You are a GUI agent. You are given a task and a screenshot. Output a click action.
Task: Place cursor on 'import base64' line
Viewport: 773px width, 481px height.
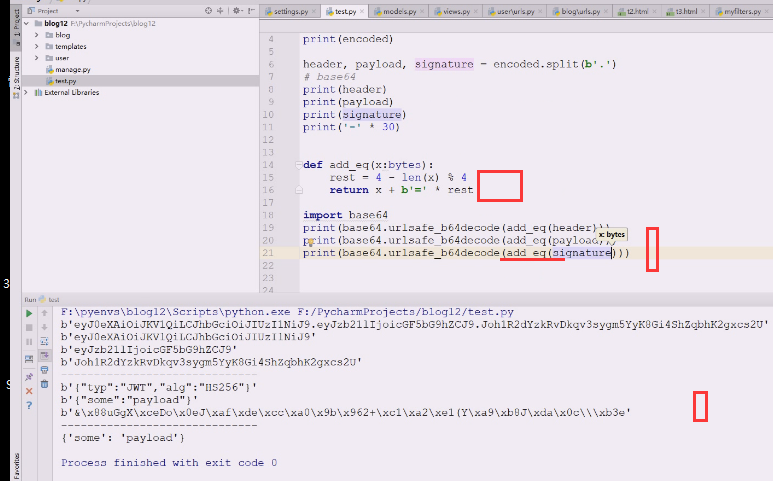[345, 215]
